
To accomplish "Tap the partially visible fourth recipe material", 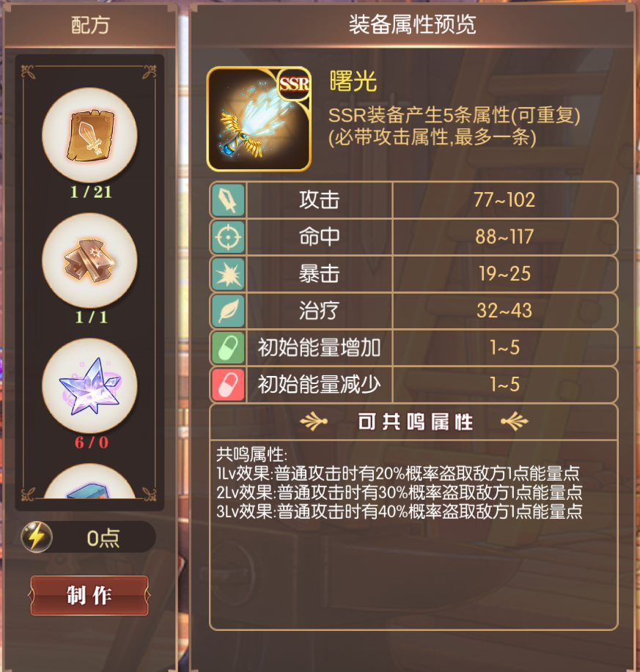I will [x=89, y=482].
